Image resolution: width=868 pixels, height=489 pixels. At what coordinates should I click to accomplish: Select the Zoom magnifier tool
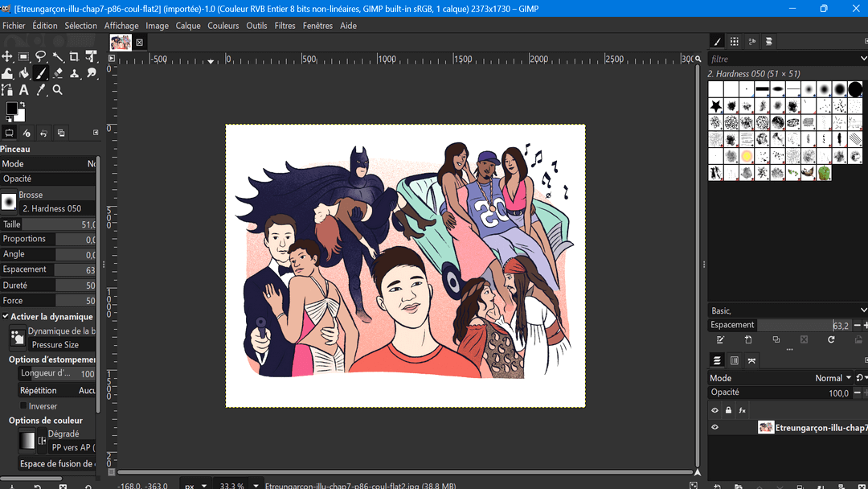58,90
